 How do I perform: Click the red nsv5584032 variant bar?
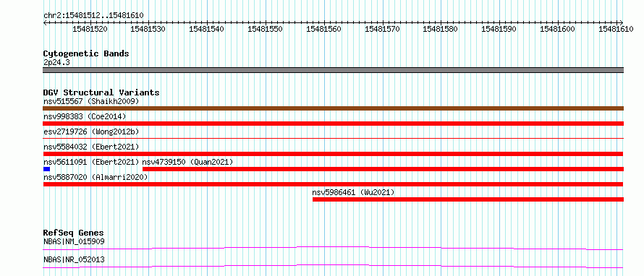333,154
